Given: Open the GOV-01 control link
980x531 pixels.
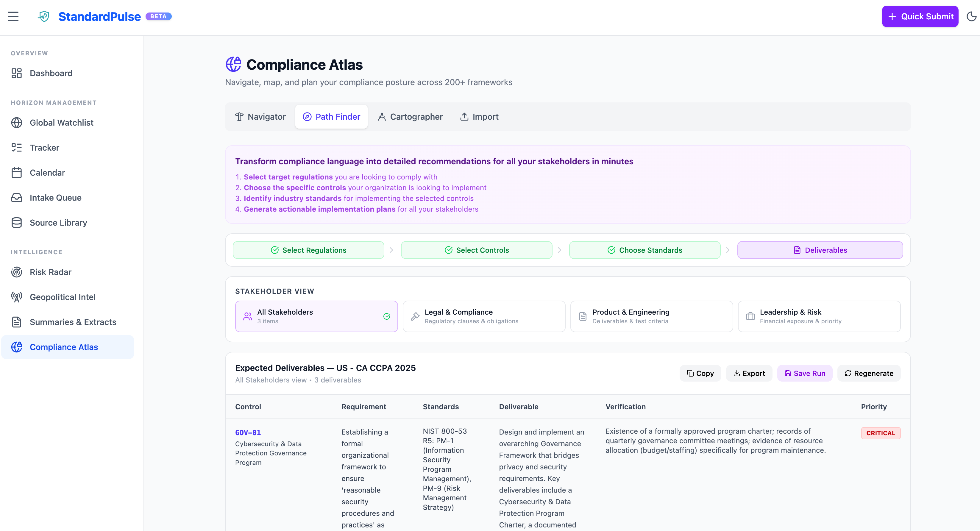Looking at the screenshot, I should pos(248,432).
